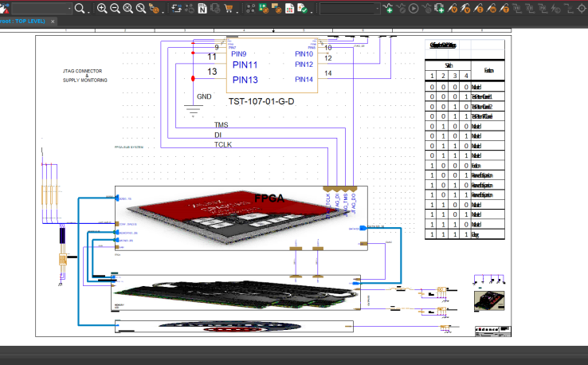
Task: Click the spreadsheet table icon
Action: tap(289, 8)
